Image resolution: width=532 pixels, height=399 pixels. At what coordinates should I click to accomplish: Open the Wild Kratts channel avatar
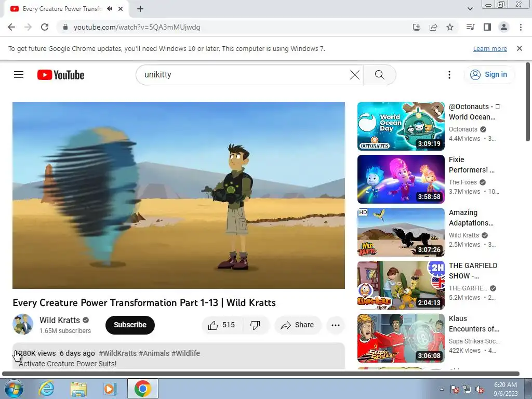(23, 324)
